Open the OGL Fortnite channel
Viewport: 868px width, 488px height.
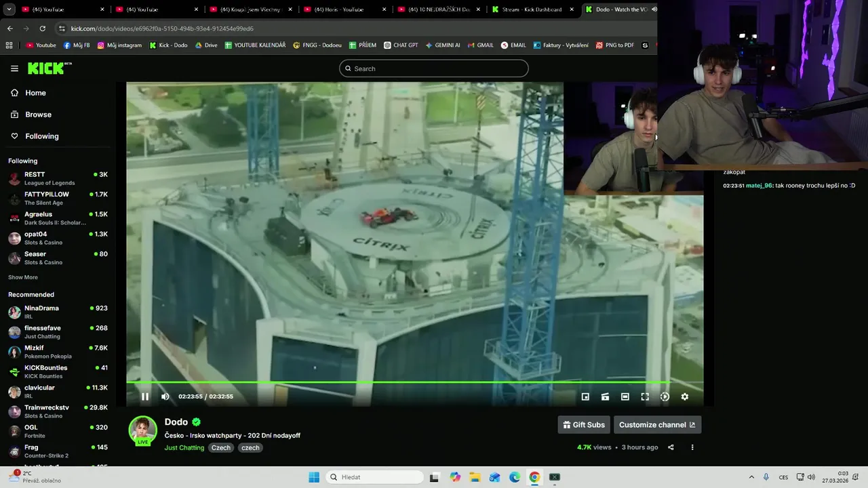(58, 431)
